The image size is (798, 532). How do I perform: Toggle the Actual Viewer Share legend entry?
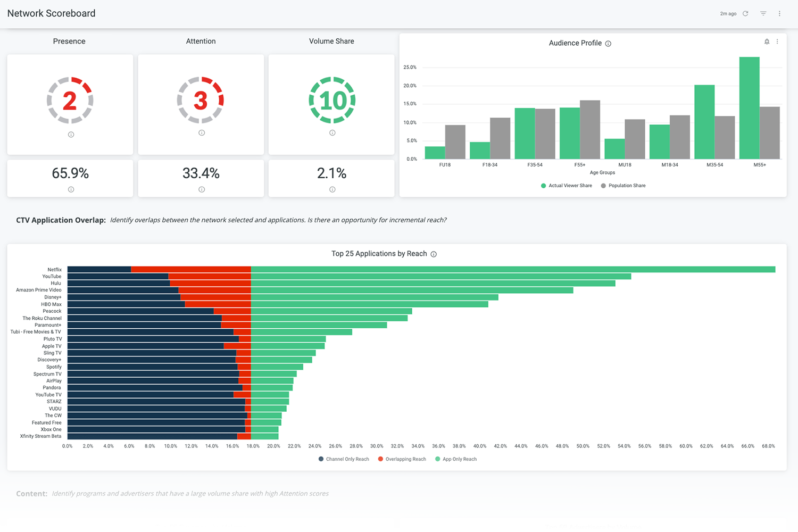[566, 185]
